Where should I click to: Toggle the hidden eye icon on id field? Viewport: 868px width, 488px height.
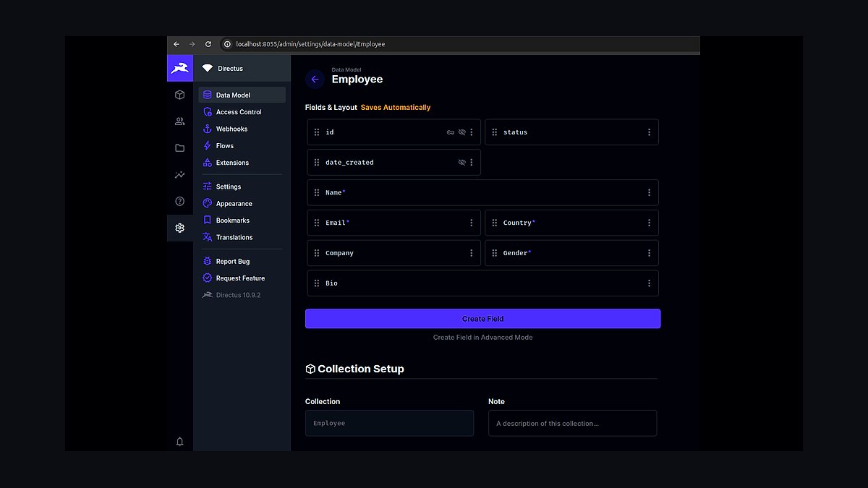pos(462,132)
